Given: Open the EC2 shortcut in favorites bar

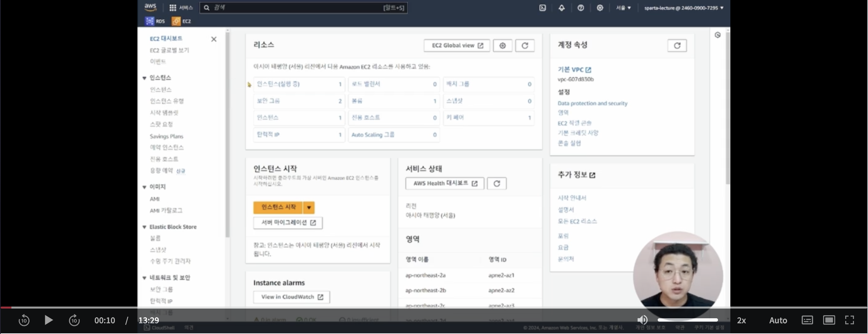Looking at the screenshot, I should 182,21.
